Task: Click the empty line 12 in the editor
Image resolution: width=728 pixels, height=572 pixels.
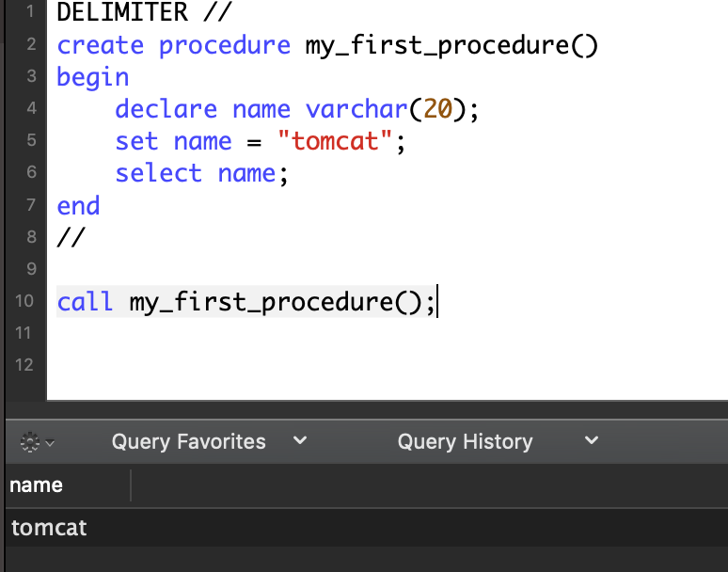Action: pyautogui.click(x=282, y=365)
